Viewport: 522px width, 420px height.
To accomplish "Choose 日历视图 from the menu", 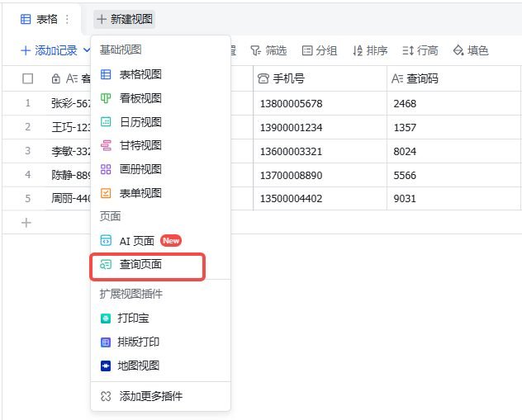I will point(160,122).
